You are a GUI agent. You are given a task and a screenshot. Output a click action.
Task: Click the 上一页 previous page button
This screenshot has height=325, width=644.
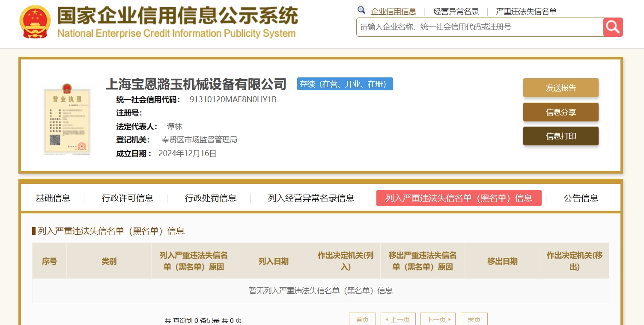[398, 319]
